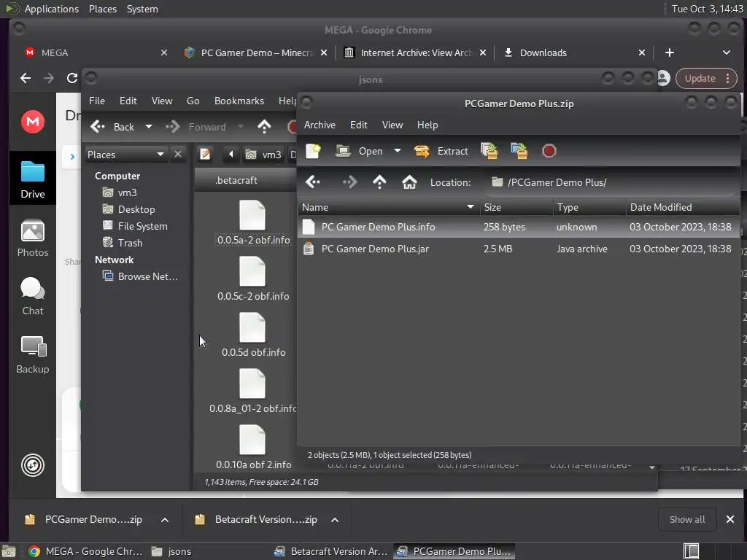Click the Extract button

(441, 151)
